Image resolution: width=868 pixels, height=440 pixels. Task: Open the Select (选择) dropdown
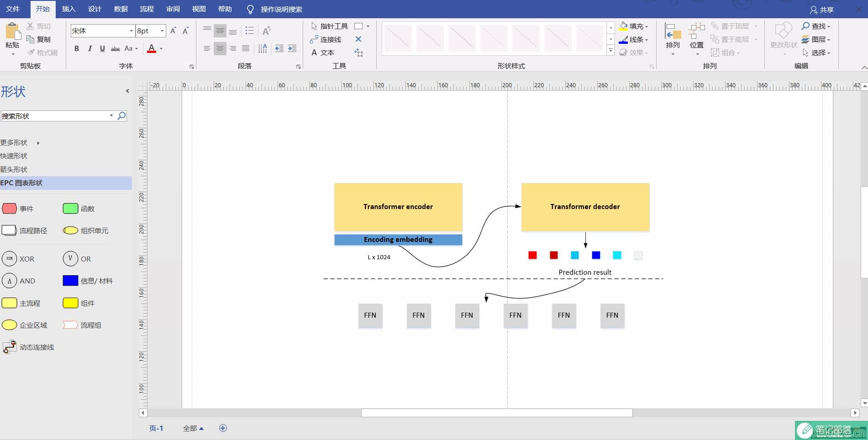(x=816, y=52)
